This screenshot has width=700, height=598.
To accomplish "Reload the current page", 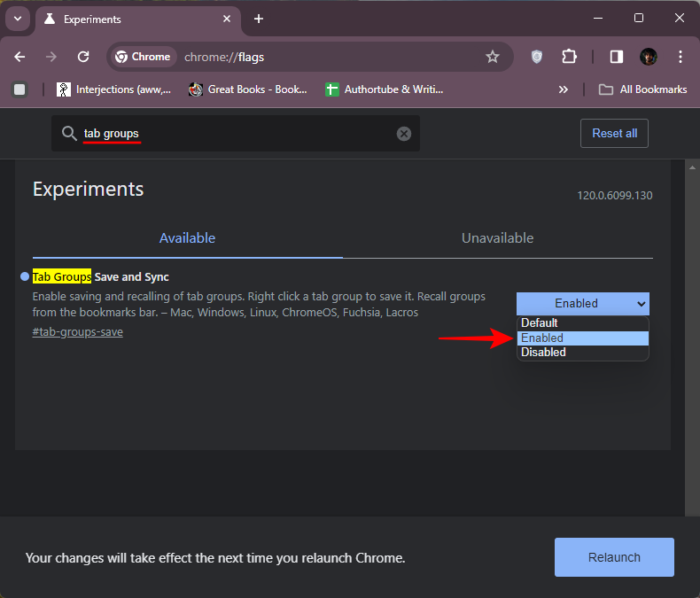I will click(x=83, y=57).
